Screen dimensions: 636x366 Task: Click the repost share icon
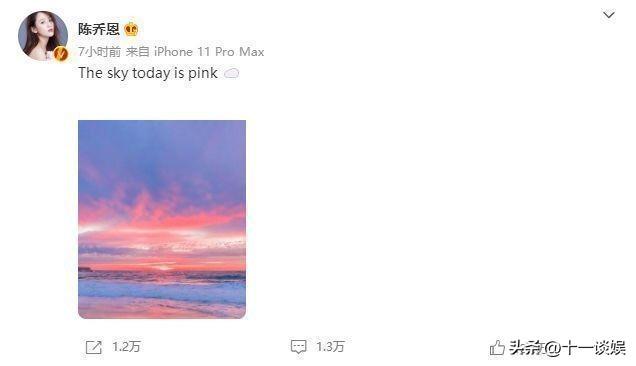click(x=94, y=347)
